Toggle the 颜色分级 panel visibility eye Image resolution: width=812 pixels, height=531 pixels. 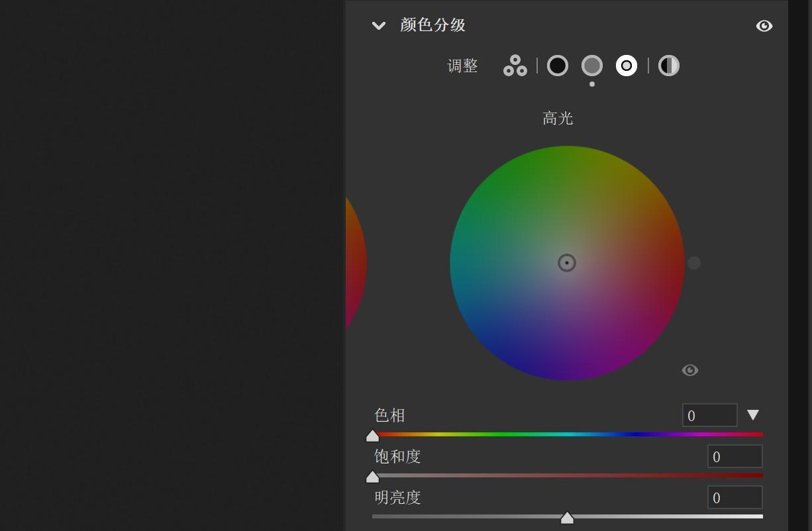coord(765,26)
